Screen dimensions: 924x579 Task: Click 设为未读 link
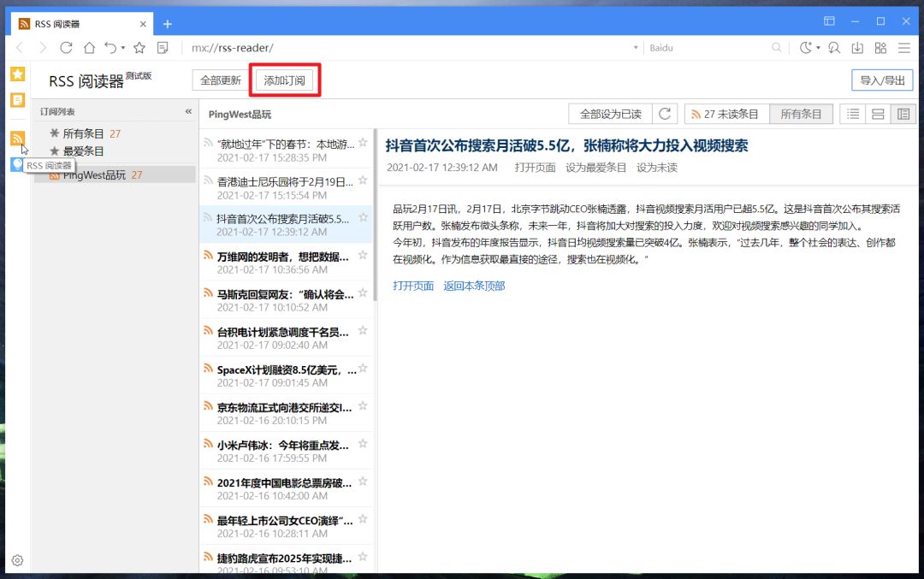pyautogui.click(x=656, y=168)
